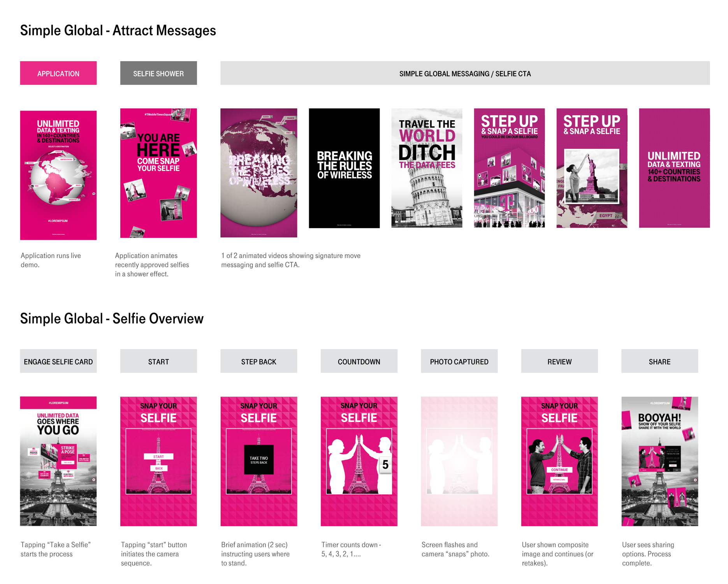Open the Travel the World Ditch the Data Fees screen
The image size is (728, 584).
(427, 168)
